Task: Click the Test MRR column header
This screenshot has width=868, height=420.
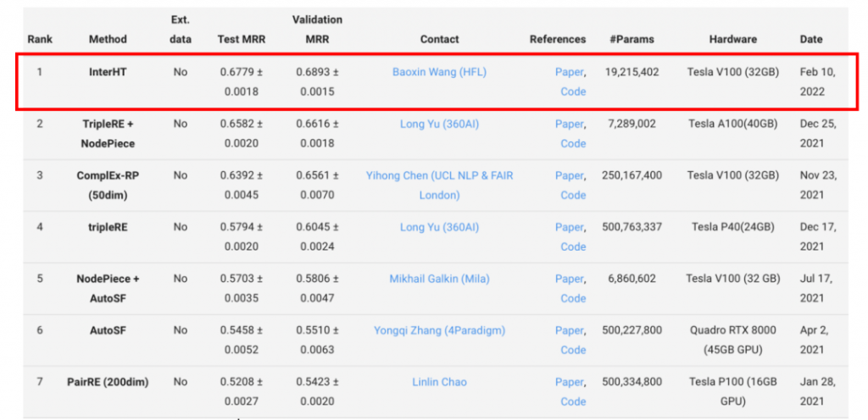Action: point(241,39)
